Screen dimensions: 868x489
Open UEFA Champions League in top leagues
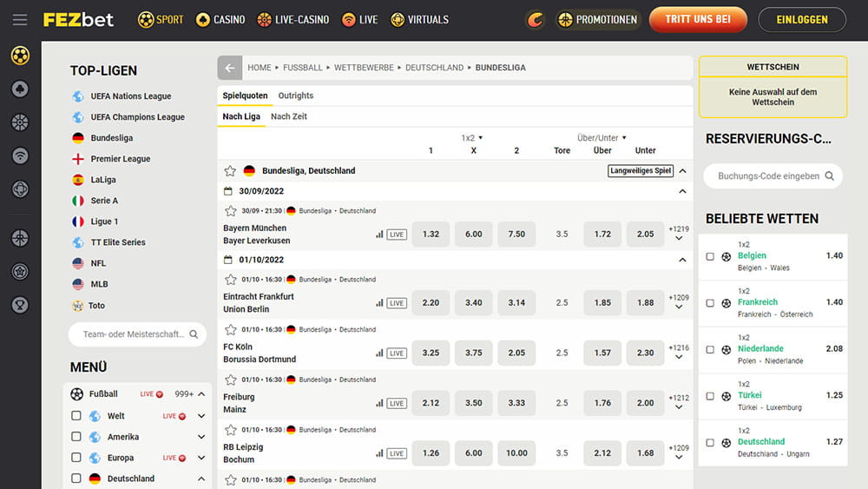point(137,117)
